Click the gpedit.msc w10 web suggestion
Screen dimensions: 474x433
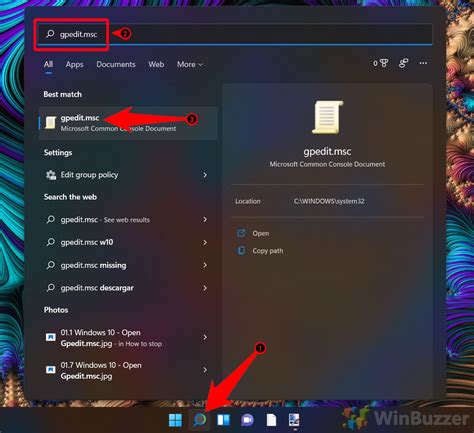[128, 242]
